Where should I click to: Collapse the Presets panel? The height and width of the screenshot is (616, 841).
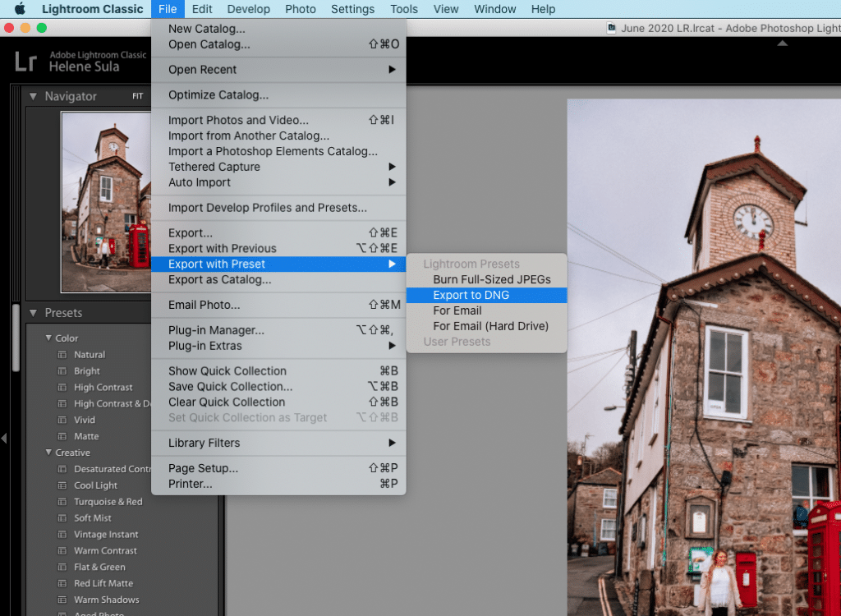(x=33, y=313)
